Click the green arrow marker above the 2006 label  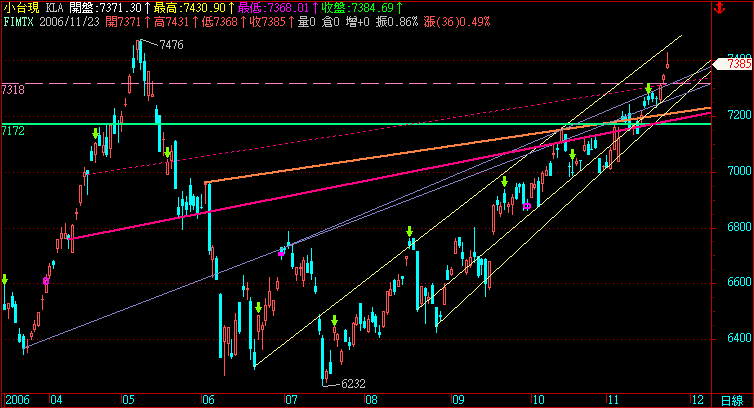click(5, 280)
